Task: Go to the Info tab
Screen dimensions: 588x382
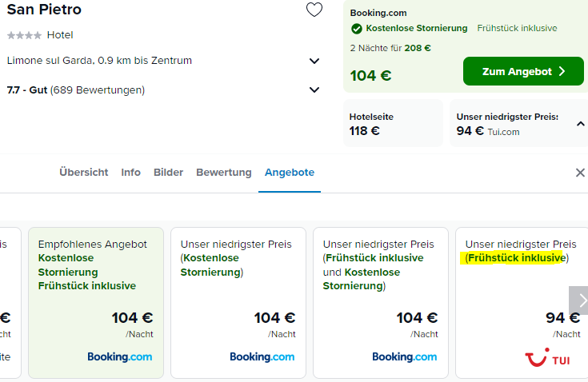Action: pyautogui.click(x=131, y=173)
